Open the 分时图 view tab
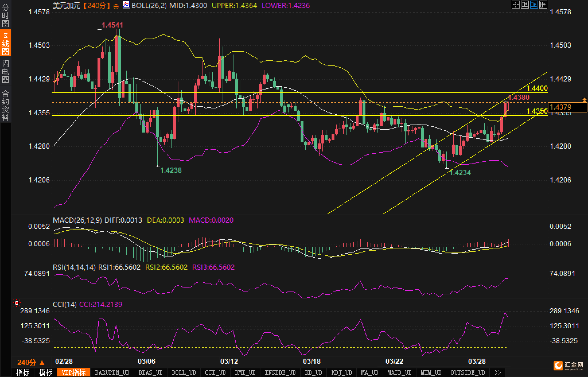This screenshot has width=588, height=377. [5, 15]
